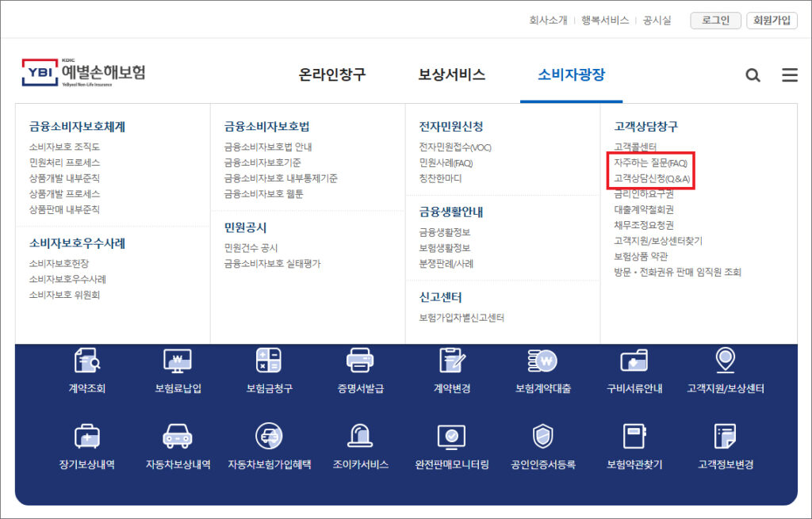Viewport: 812px width, 519px height.
Task: Click the 고객상담신청(Q&A) link
Action: coord(652,178)
